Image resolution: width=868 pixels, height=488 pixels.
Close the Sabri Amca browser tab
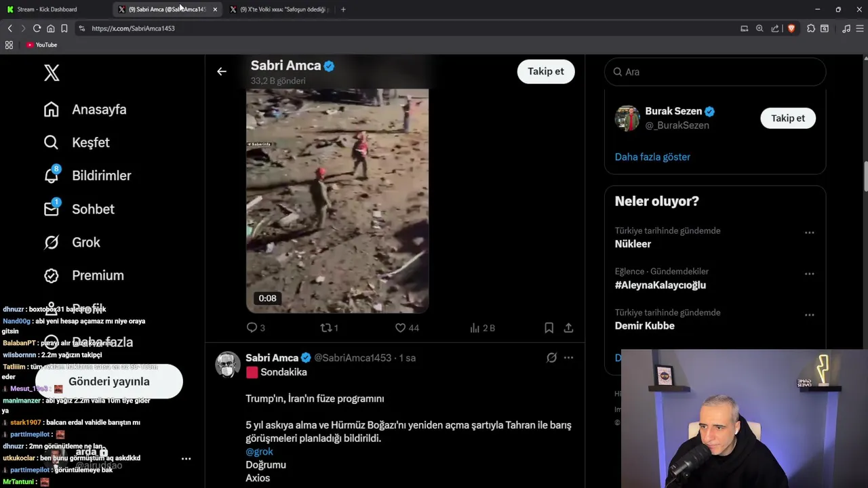pyautogui.click(x=215, y=9)
